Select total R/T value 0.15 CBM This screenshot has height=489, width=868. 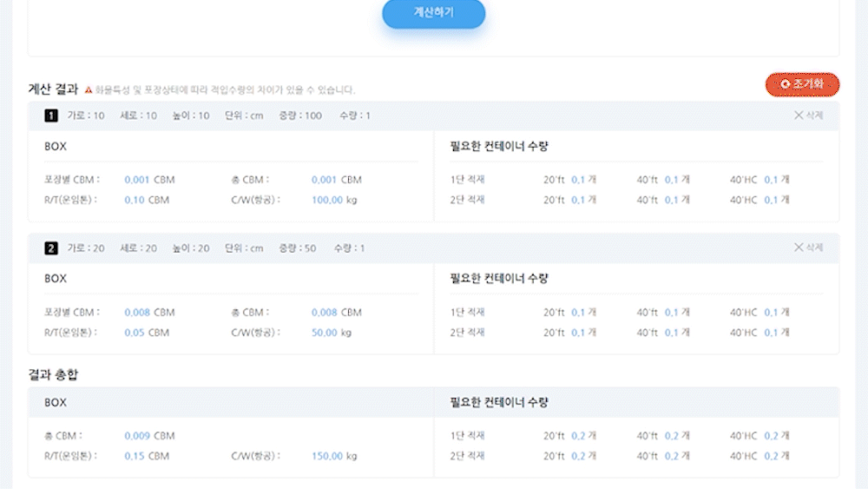147,456
